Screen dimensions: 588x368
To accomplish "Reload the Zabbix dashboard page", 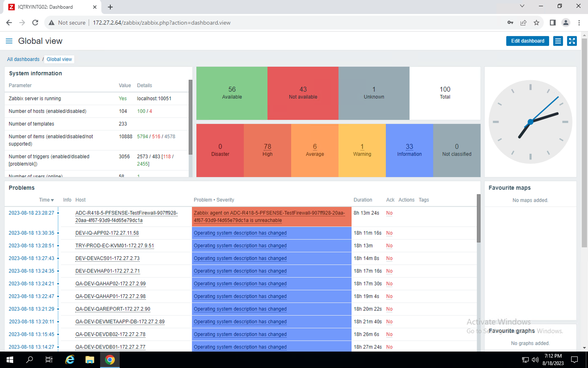I will pos(35,23).
